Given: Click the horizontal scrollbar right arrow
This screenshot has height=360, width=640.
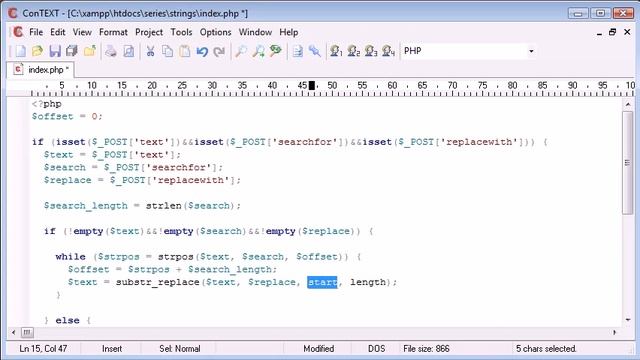Looking at the screenshot, I should click(x=615, y=332).
